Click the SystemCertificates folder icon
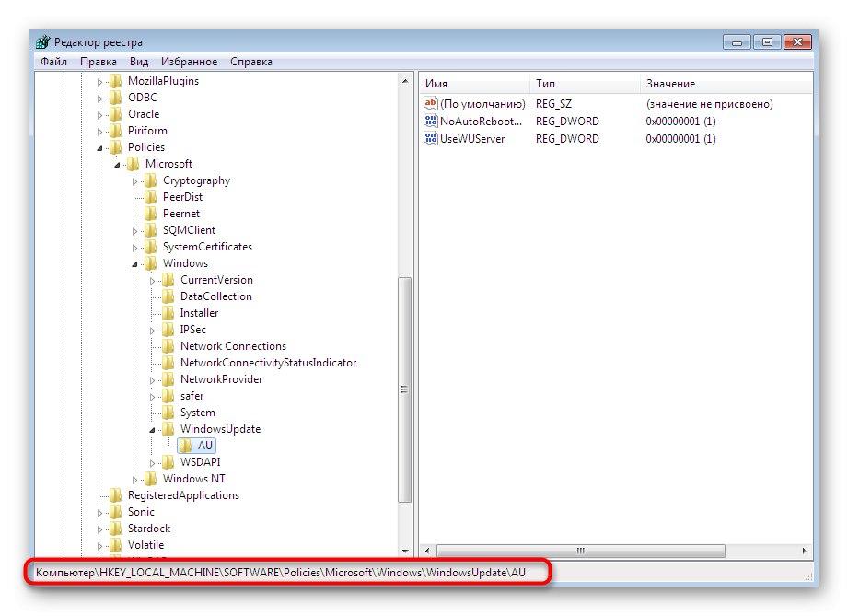Image resolution: width=848 pixels, height=616 pixels. [150, 247]
